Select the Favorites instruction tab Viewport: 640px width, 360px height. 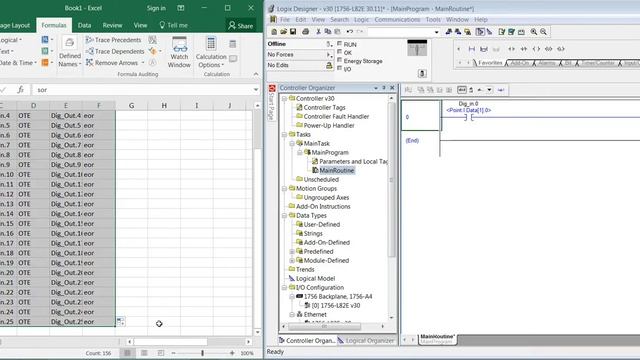[490, 63]
